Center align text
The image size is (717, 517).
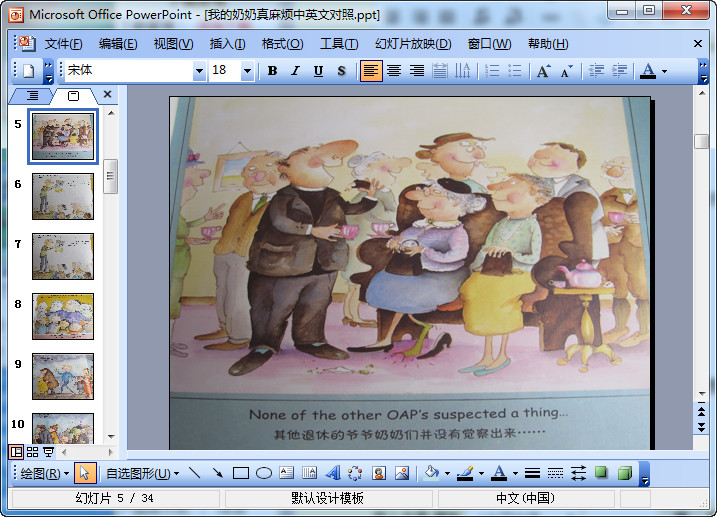[394, 71]
